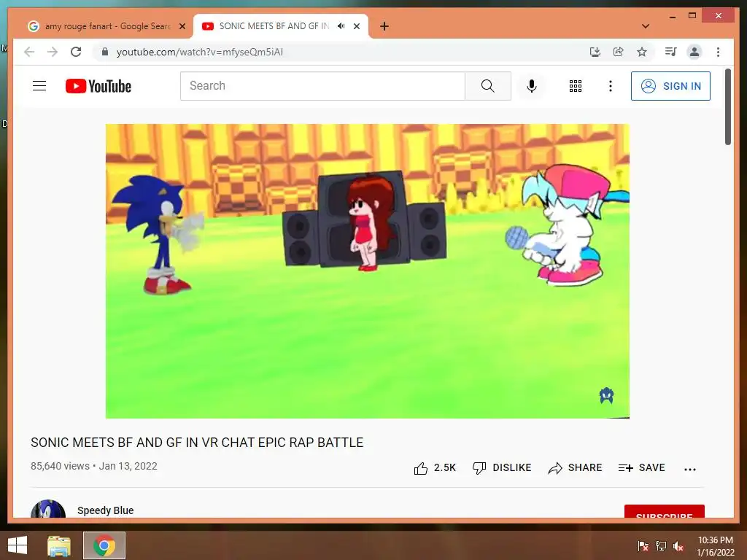747x560 pixels.
Task: Share this page from address bar
Action: 619,52
